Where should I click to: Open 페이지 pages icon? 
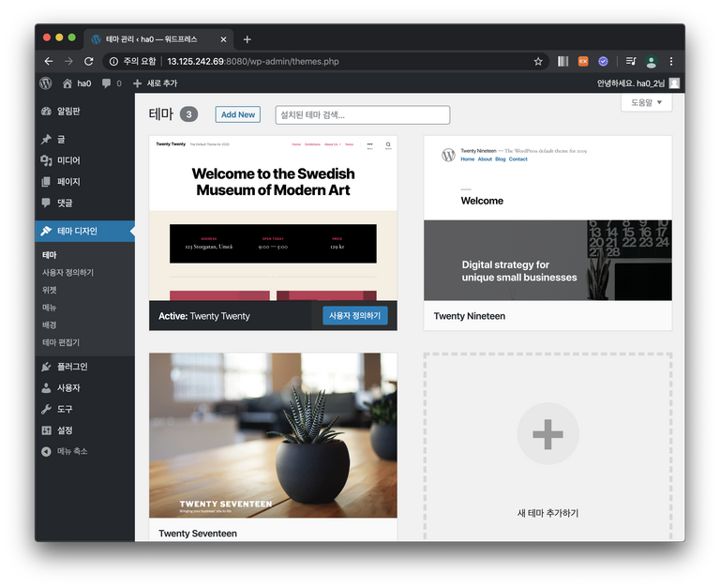point(46,181)
